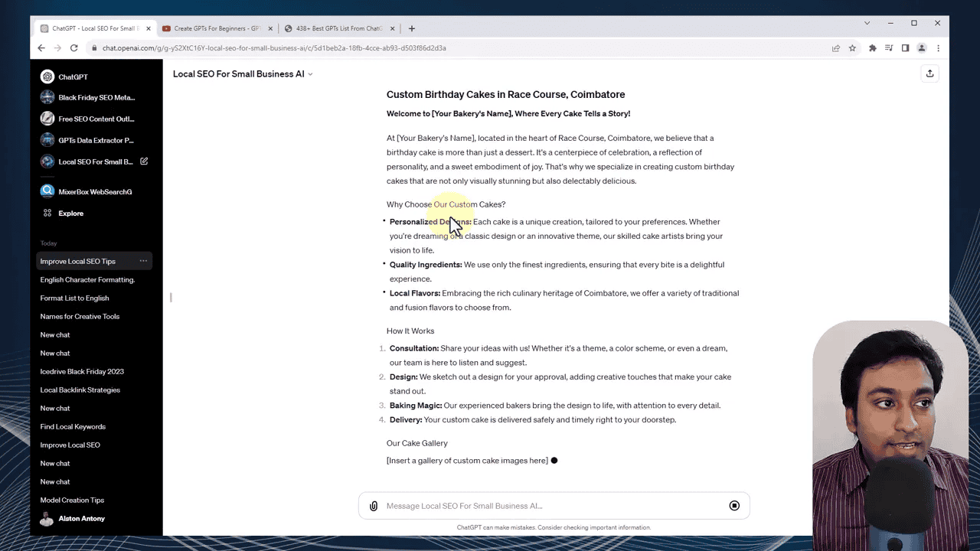This screenshot has width=980, height=551.
Task: Open the Chrome three-dot menu
Action: coord(938,47)
